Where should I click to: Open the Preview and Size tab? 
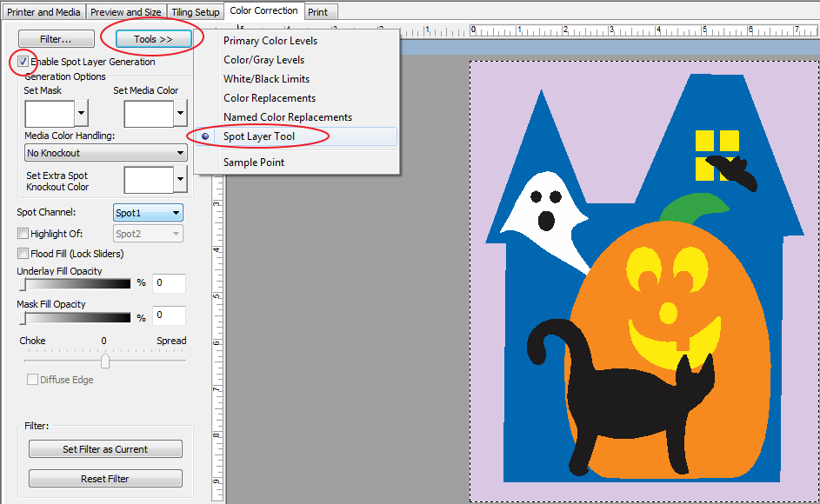pyautogui.click(x=127, y=12)
